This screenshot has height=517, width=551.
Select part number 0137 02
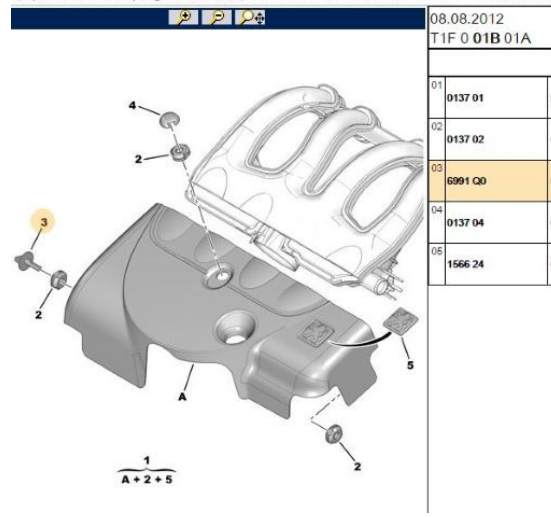click(465, 139)
